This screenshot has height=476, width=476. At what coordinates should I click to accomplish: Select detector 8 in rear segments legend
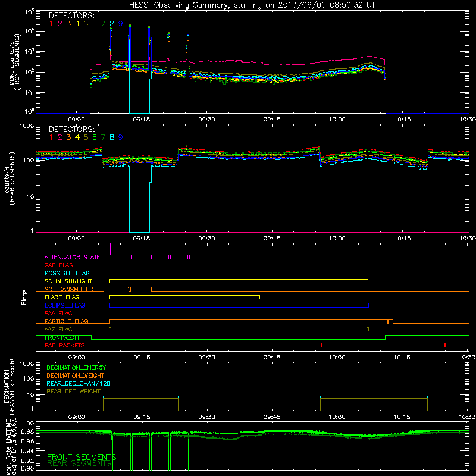pos(112,137)
